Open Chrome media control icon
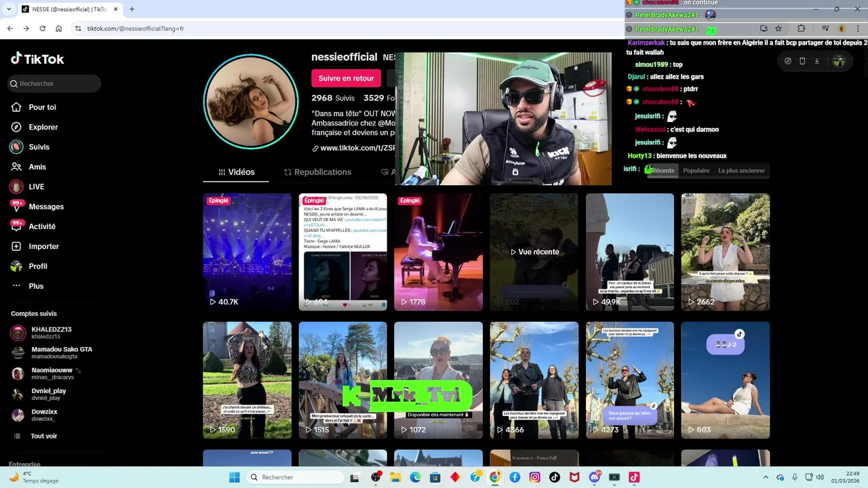868x488 pixels. point(825,28)
